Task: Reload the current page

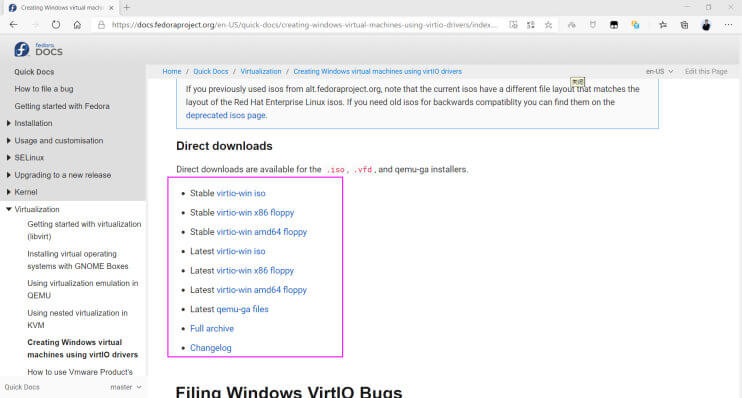Action: pos(56,25)
